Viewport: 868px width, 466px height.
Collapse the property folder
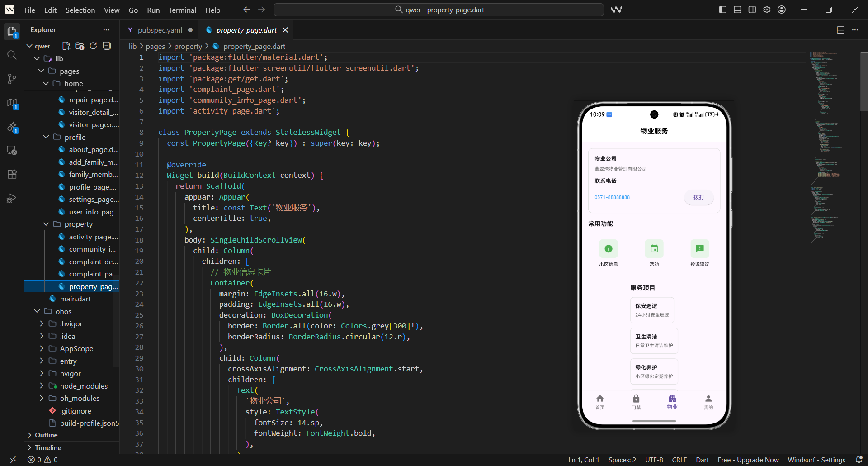[x=46, y=224]
